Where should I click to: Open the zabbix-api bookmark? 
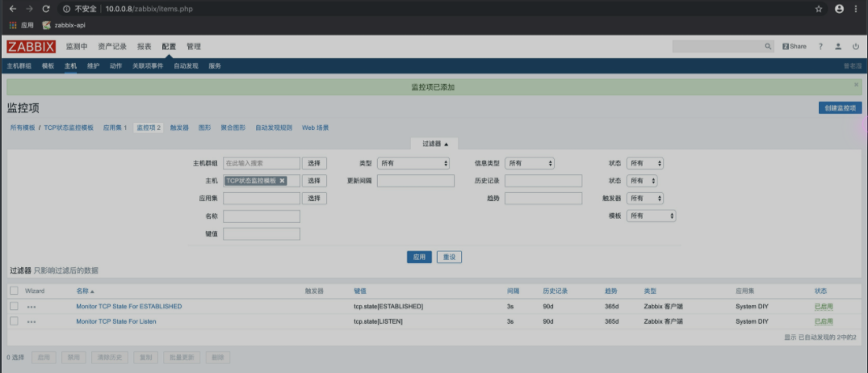click(x=63, y=25)
